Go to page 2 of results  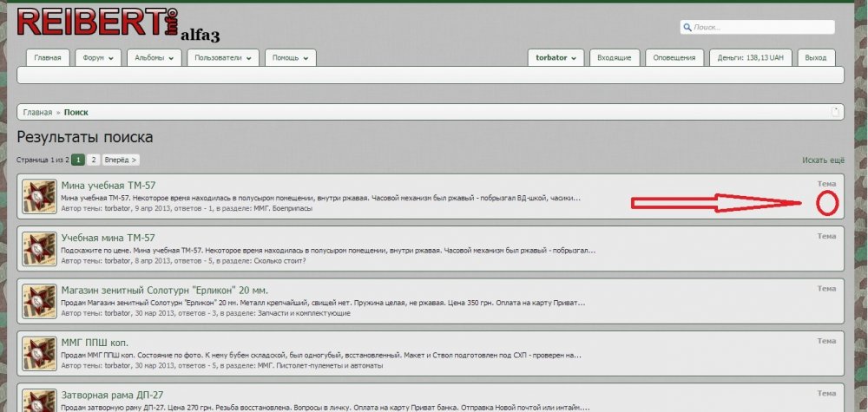(93, 160)
